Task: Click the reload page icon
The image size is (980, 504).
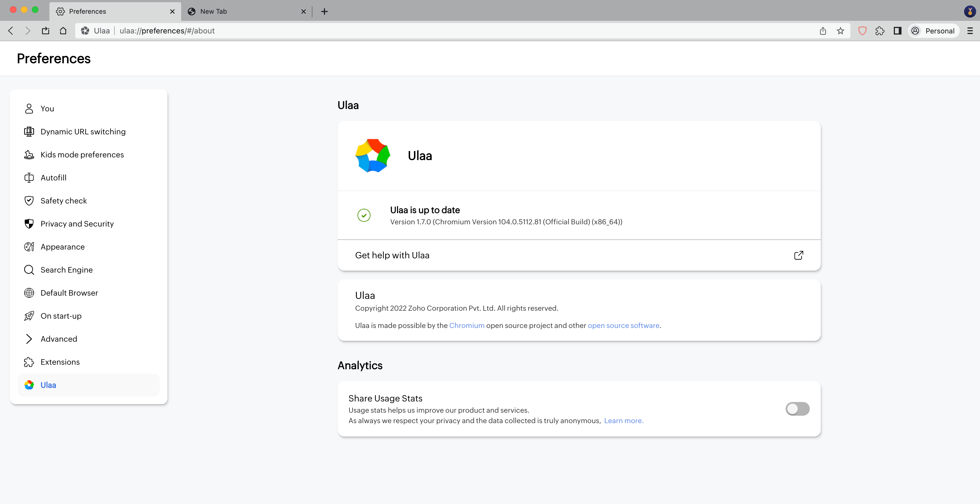Action: point(46,31)
